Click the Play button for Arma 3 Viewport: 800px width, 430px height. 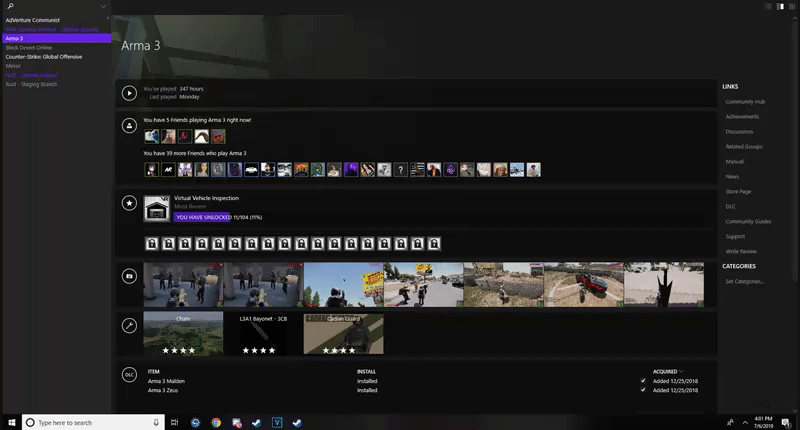[129, 93]
